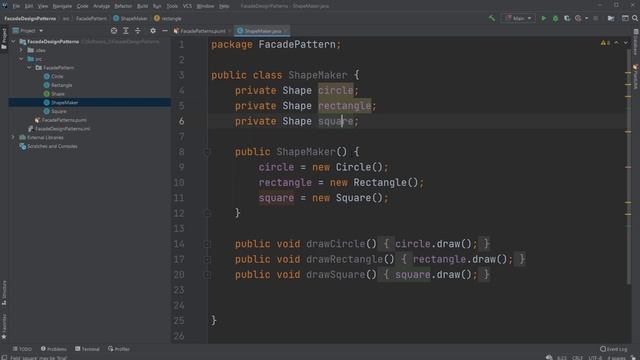Run with coverage shield icon

point(567,18)
